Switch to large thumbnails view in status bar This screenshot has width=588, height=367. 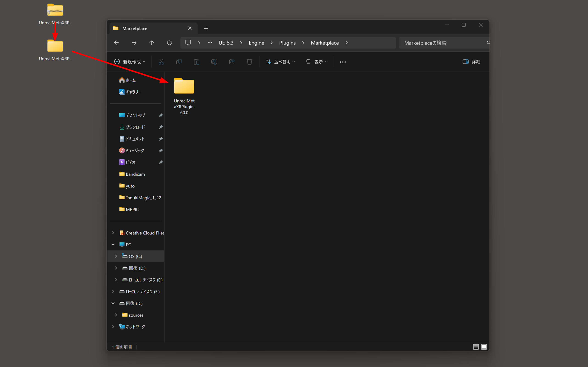[484, 347]
